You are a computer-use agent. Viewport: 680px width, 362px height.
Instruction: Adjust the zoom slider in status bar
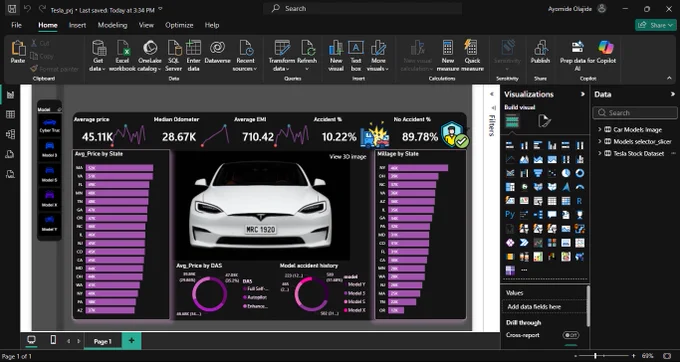tap(595, 356)
